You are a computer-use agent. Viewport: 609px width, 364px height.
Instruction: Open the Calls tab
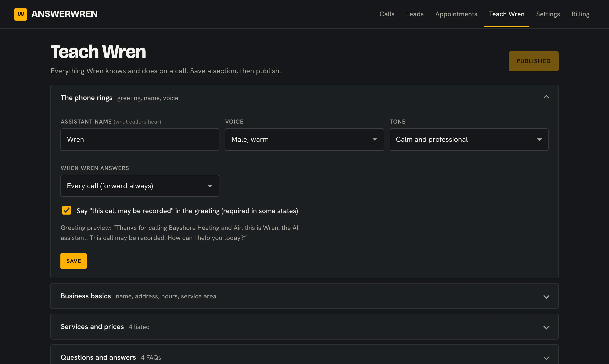(x=387, y=14)
